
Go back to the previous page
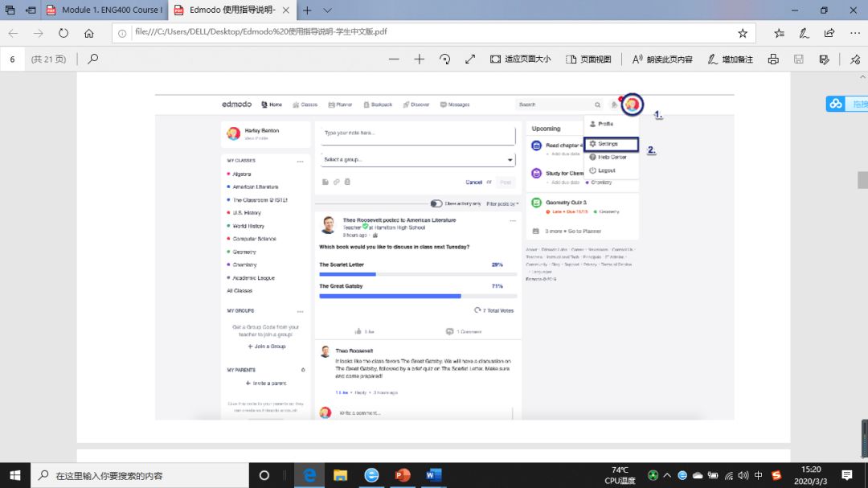click(14, 33)
